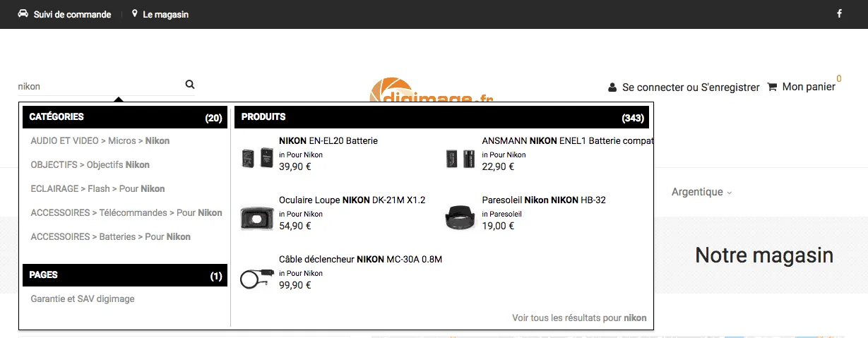The width and height of the screenshot is (868, 338).
Task: Click the ANSMANN ENEL1 battery thumbnail
Action: pos(460,159)
